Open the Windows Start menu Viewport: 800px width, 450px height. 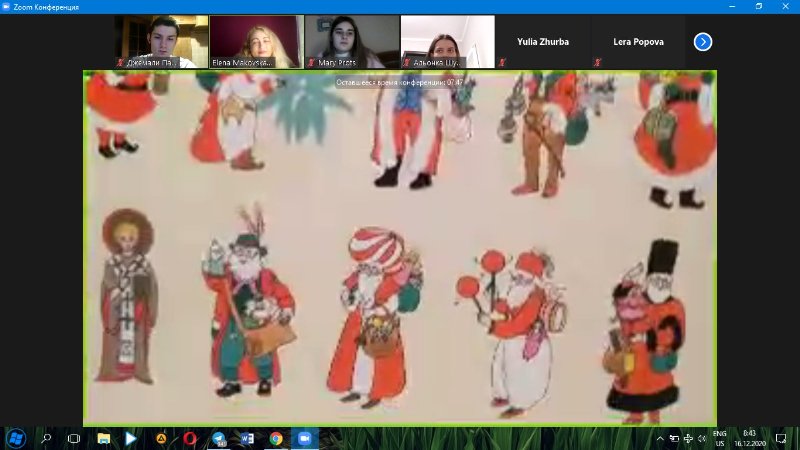16,438
